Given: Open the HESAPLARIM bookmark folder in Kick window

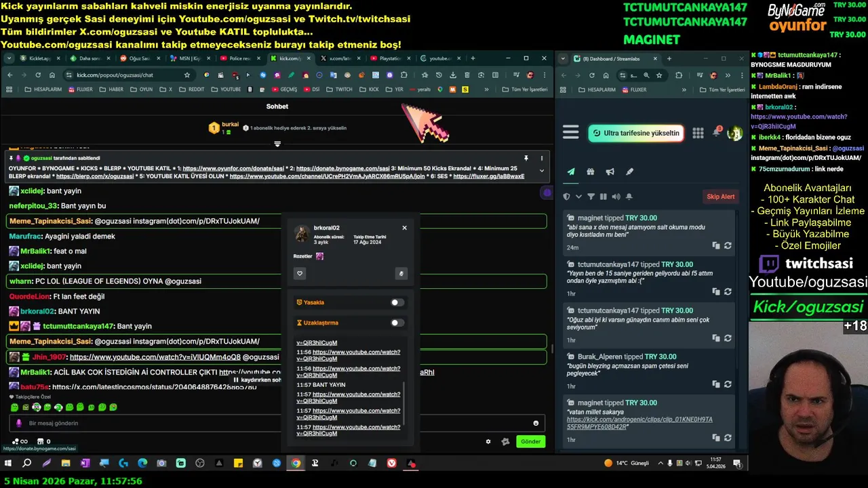Looking at the screenshot, I should tap(43, 89).
